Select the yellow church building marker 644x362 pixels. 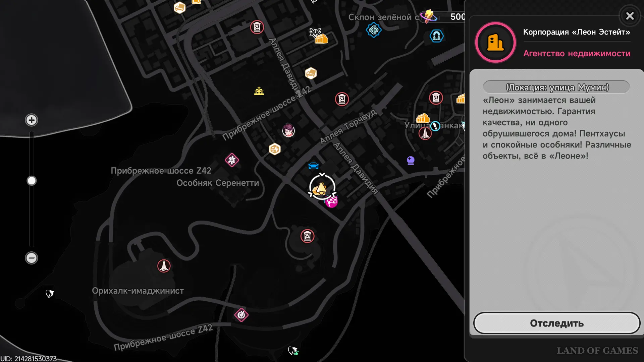click(x=259, y=91)
